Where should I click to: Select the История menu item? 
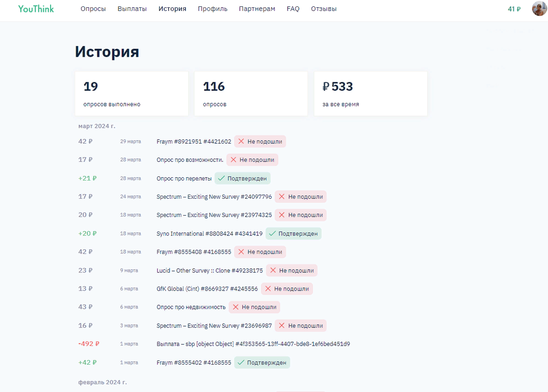[173, 9]
